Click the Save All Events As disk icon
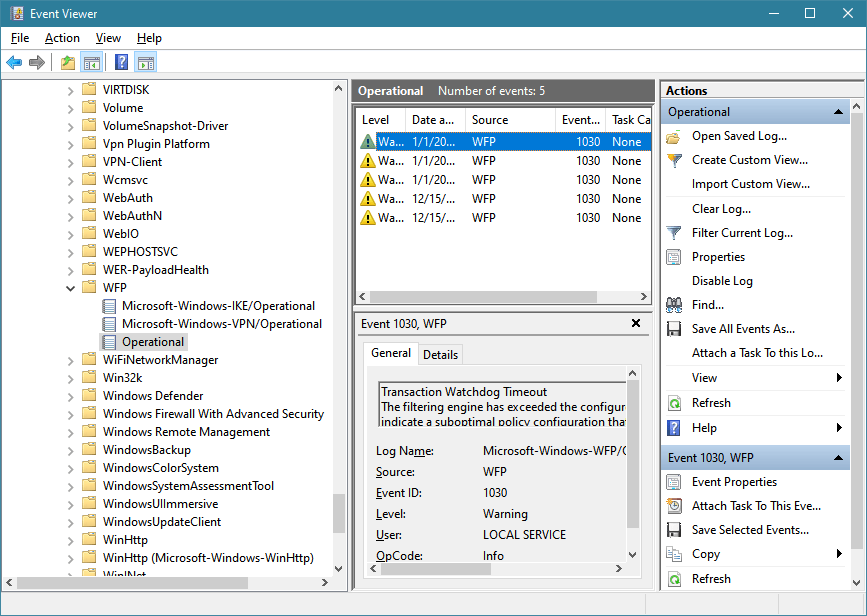This screenshot has height=616, width=867. pyautogui.click(x=674, y=329)
